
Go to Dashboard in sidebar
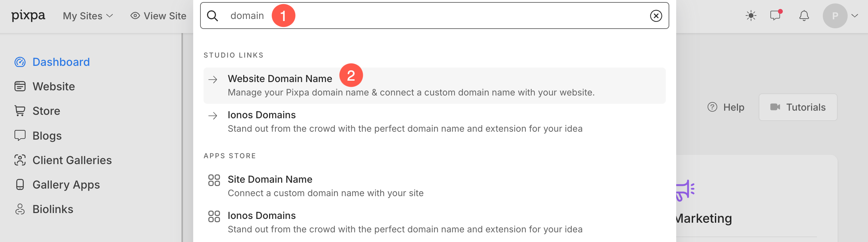pos(61,62)
